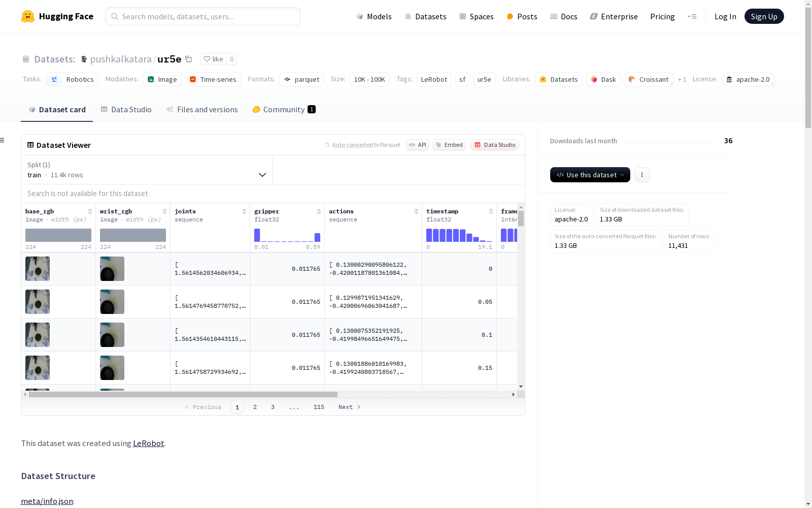The image size is (812, 508).
Task: Click the Embed button
Action: click(449, 145)
